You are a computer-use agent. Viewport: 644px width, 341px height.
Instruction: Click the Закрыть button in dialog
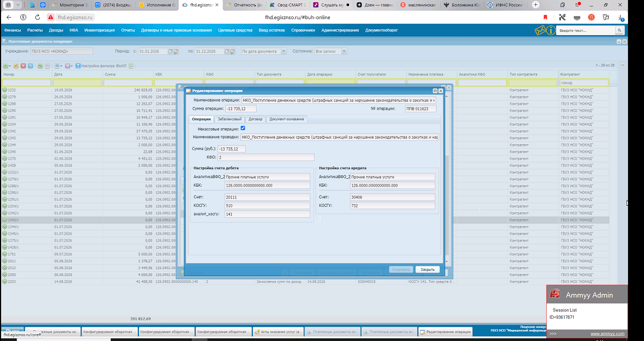[428, 269]
